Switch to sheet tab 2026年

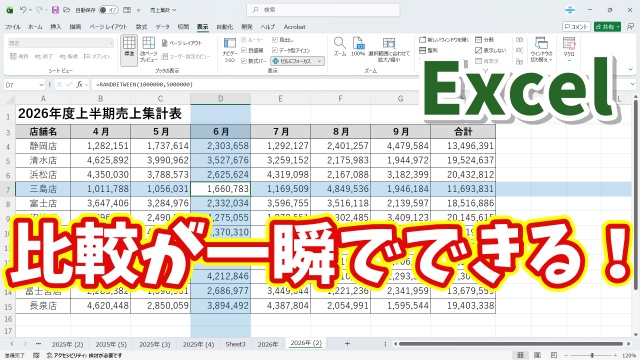pos(268,344)
